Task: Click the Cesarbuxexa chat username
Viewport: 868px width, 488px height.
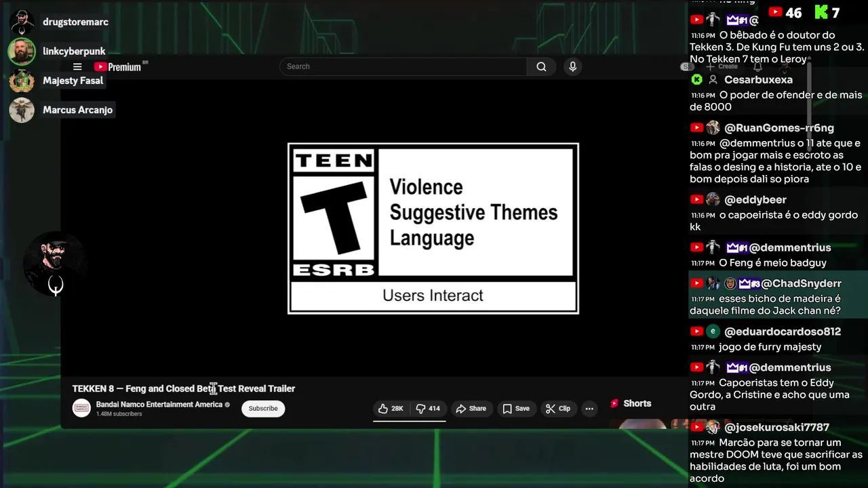Action: (758, 79)
